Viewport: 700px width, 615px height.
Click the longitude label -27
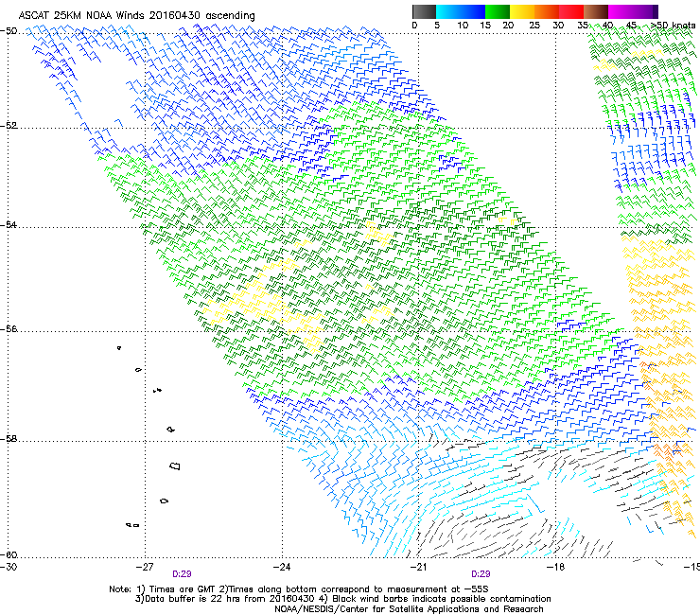[145, 567]
